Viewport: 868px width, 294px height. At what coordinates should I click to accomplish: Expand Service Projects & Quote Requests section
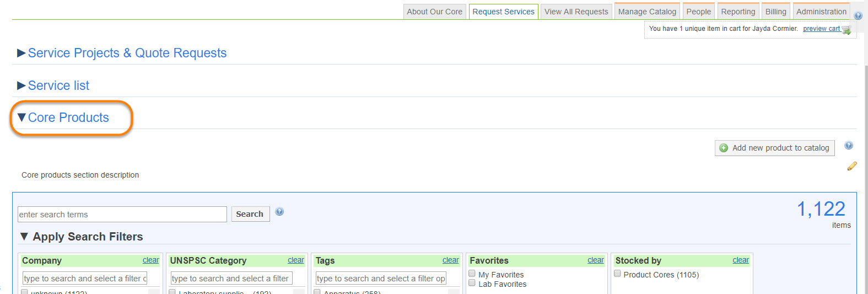click(x=127, y=53)
